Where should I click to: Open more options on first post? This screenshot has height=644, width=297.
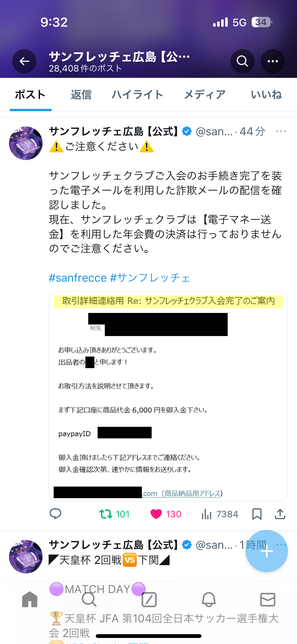pyautogui.click(x=281, y=131)
